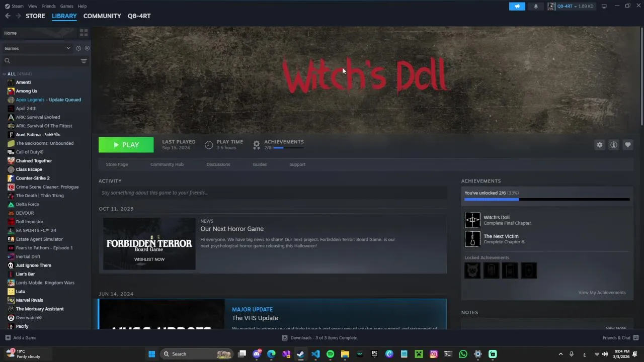The width and height of the screenshot is (644, 362).
Task: Open the Friends & Chat panel
Action: tap(620, 338)
